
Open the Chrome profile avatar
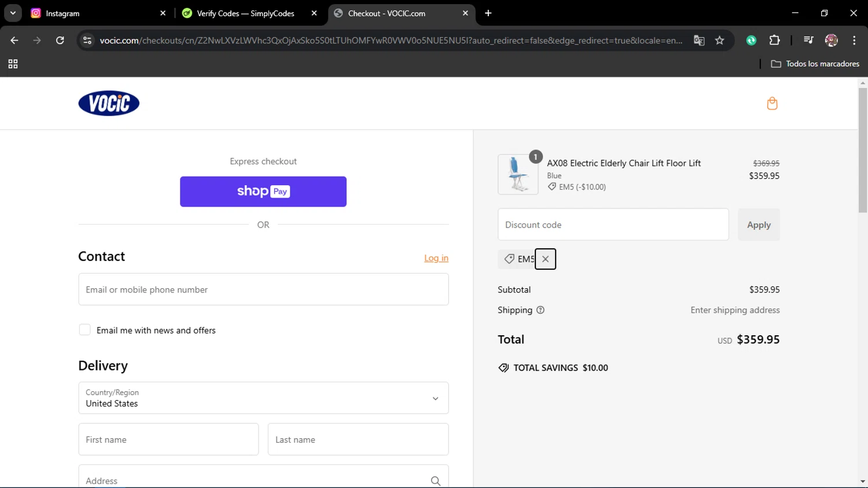832,41
